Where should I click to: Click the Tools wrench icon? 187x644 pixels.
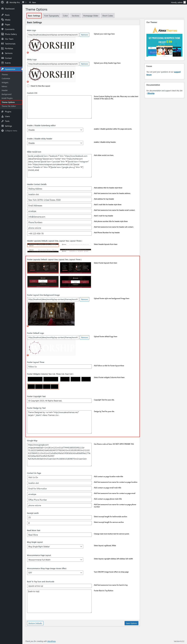[x=3, y=121]
